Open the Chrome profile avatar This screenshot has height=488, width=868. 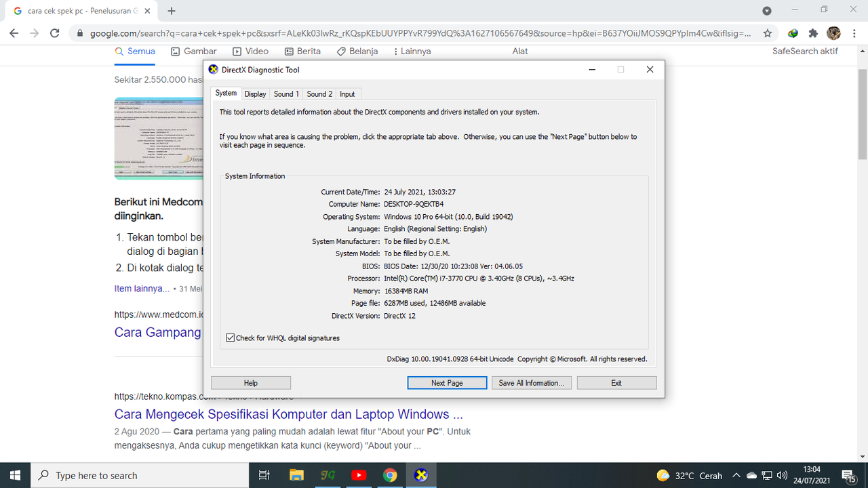tap(834, 33)
